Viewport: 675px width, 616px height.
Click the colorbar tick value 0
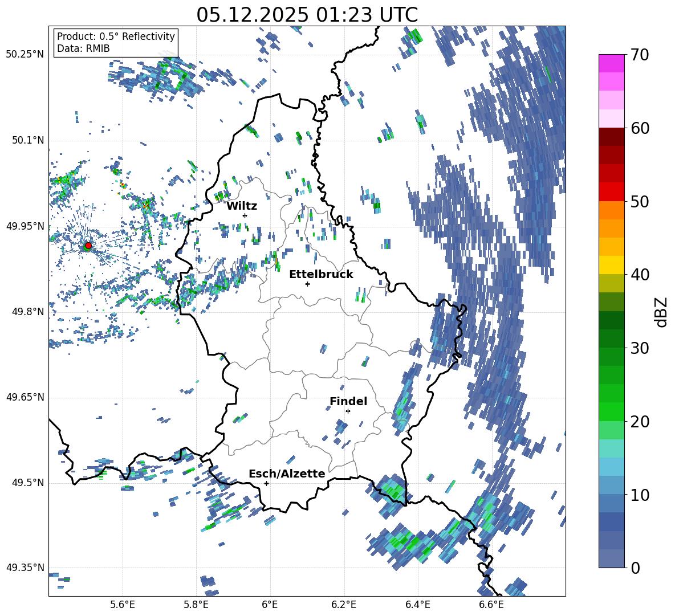[x=635, y=568]
